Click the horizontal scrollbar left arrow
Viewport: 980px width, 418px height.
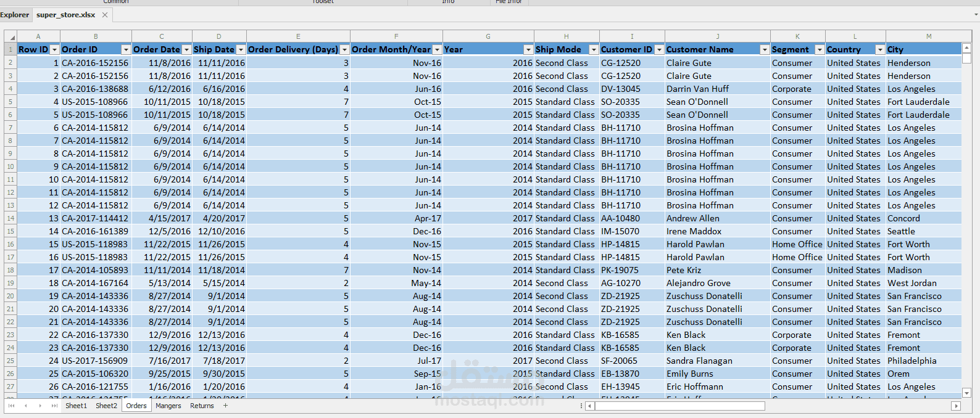589,406
